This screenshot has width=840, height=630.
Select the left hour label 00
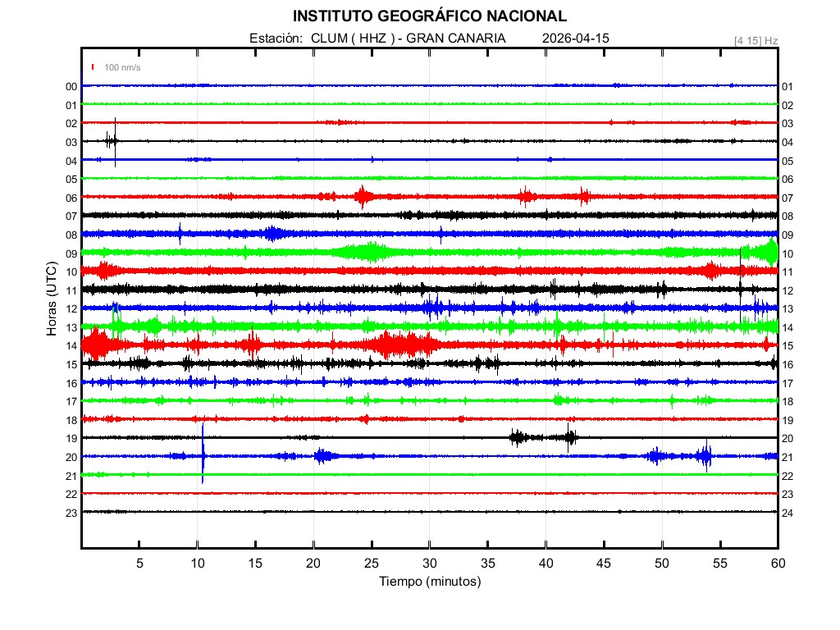coord(71,86)
